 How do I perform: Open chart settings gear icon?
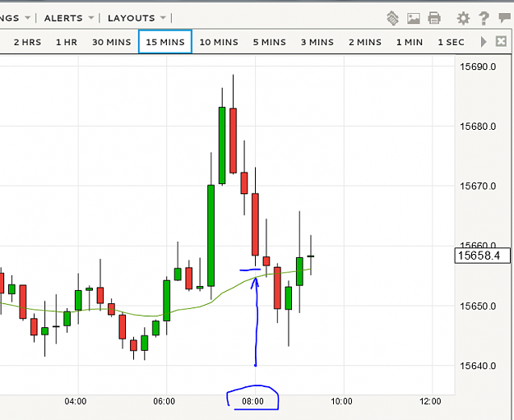click(463, 18)
